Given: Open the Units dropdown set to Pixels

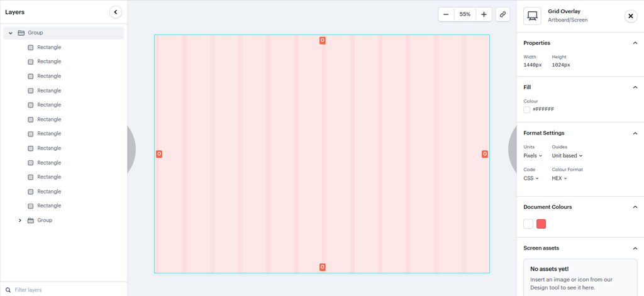Looking at the screenshot, I should pyautogui.click(x=533, y=156).
